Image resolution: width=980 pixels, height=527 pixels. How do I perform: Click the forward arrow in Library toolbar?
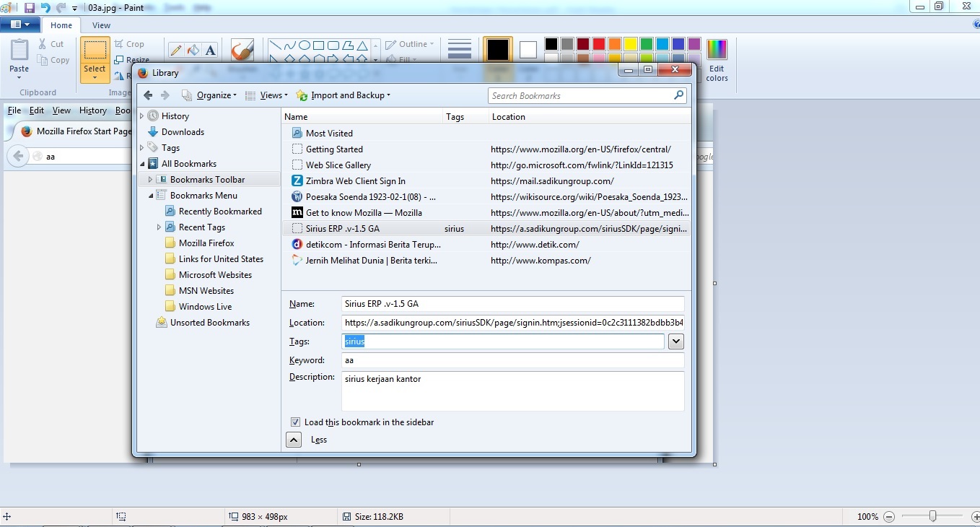point(165,95)
